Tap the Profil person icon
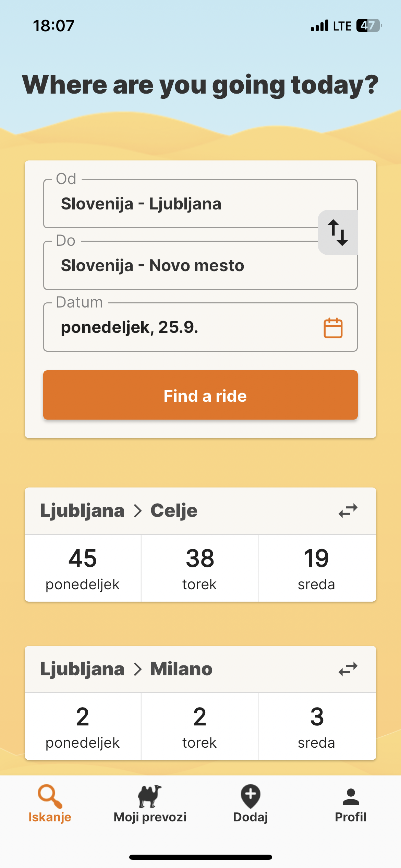Viewport: 401px width, 868px height. coord(351,796)
